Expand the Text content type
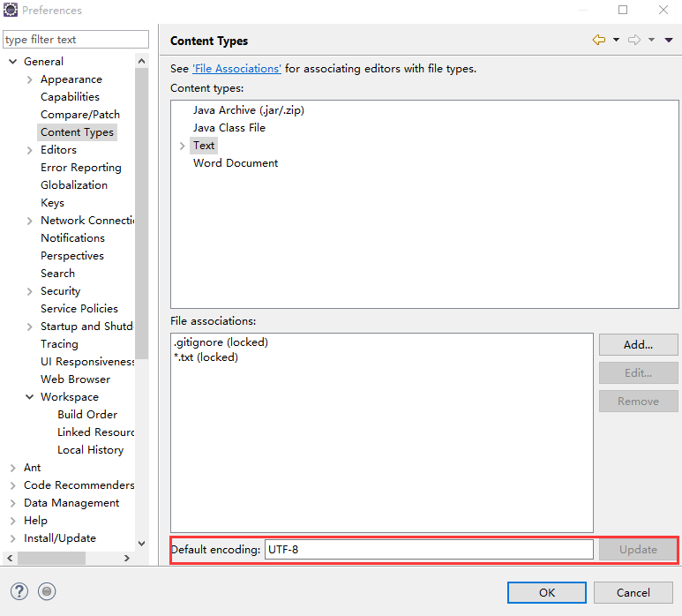682x616 pixels. coord(183,146)
